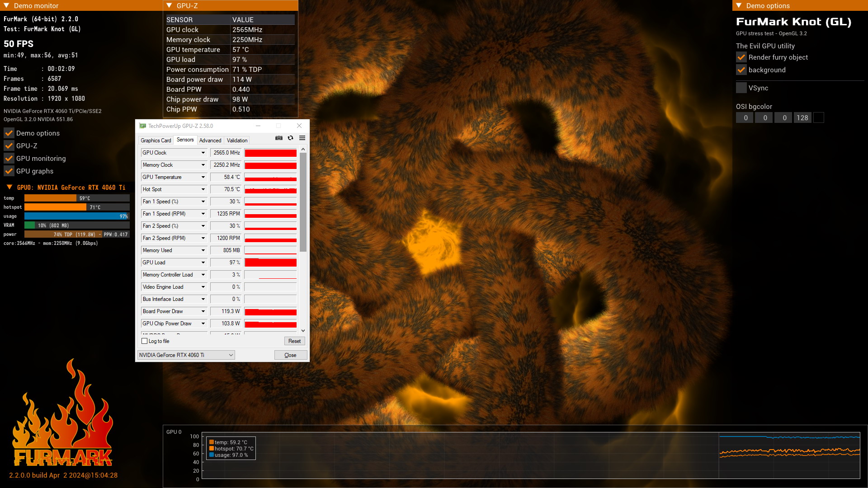Open the NVIDIA GeForce RTX 4060 Ti selector
Image resolution: width=868 pixels, height=488 pixels.
pyautogui.click(x=186, y=355)
